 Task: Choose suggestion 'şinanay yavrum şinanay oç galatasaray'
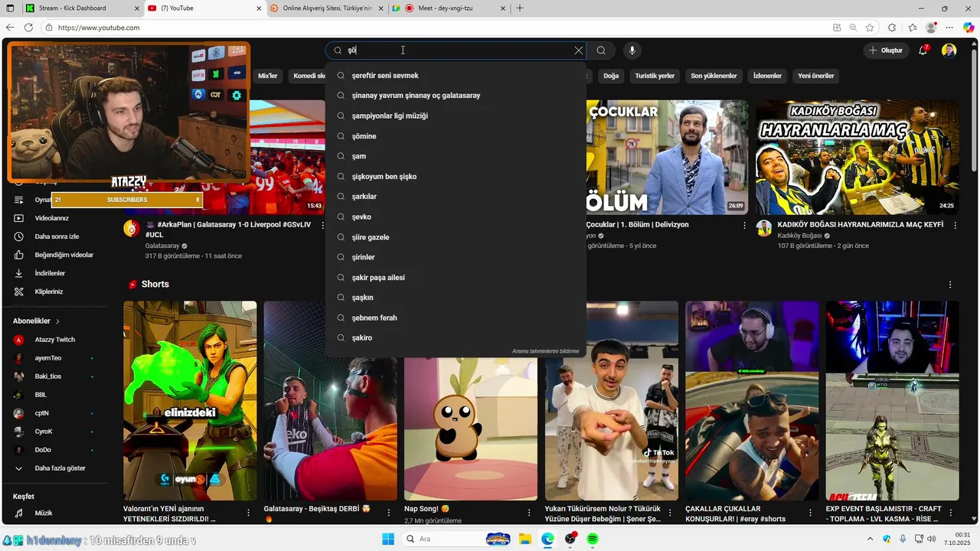click(456, 96)
